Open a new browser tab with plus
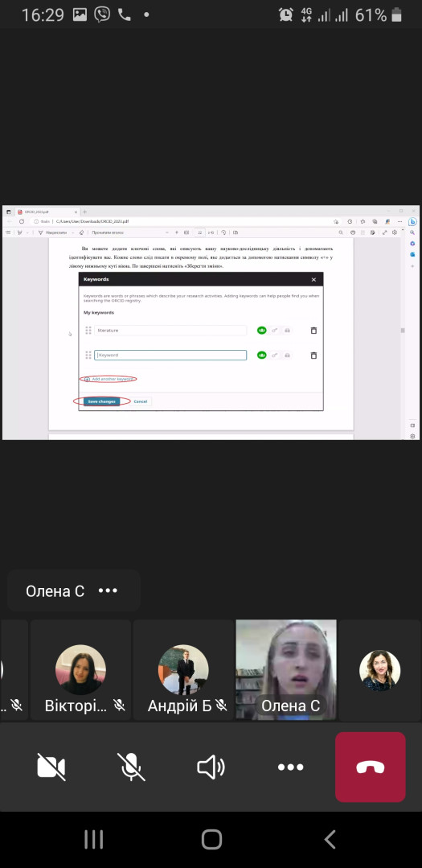422x868 pixels. (84, 212)
